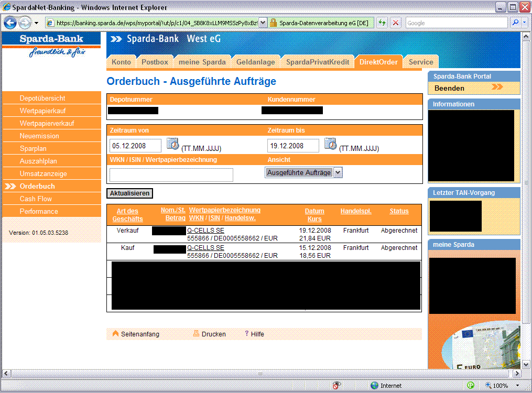Select Orderbuch in the sidebar
Image resolution: width=532 pixels, height=393 pixels.
[51, 186]
